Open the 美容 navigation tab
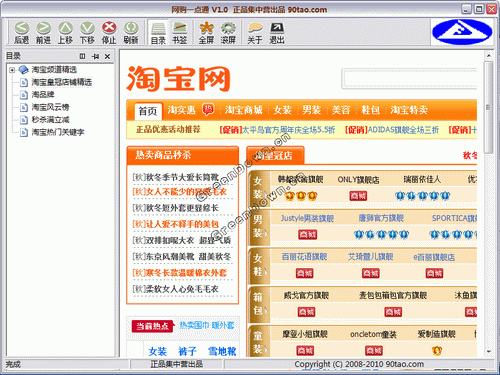Screen dimensions: 500x375 click(x=341, y=110)
